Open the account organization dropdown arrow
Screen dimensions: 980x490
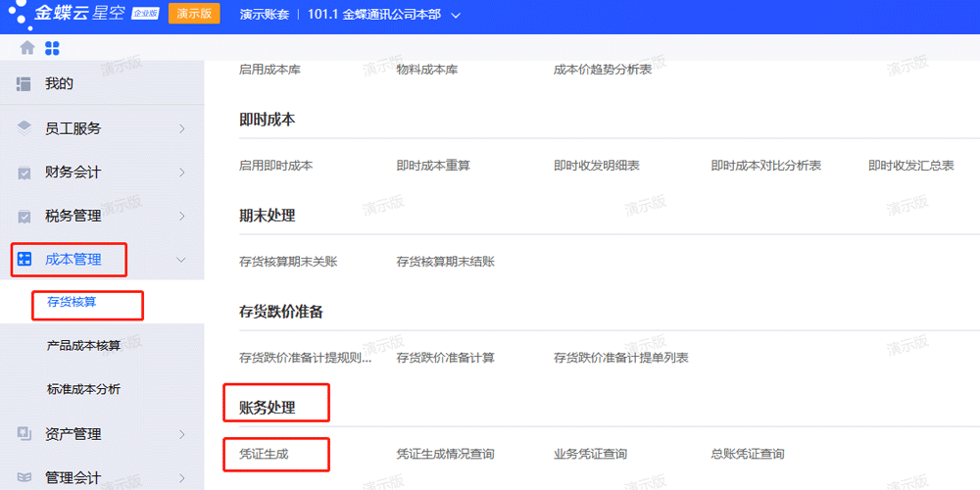(x=456, y=16)
